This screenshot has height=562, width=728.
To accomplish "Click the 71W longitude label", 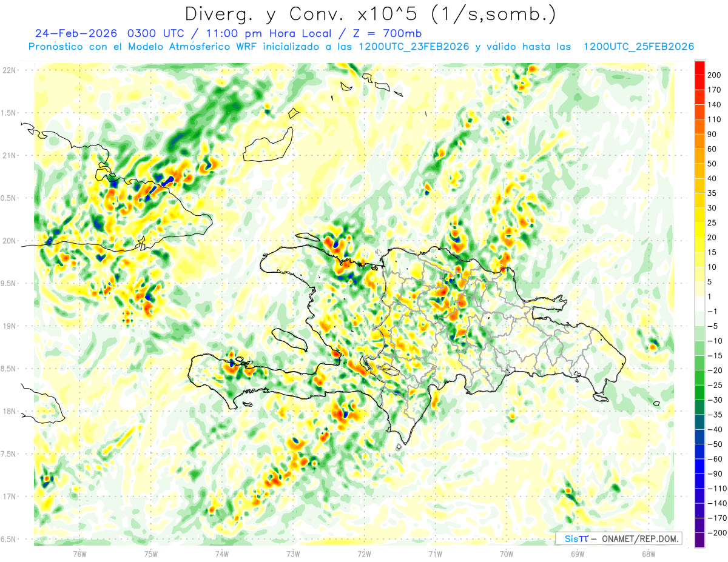I will [435, 554].
